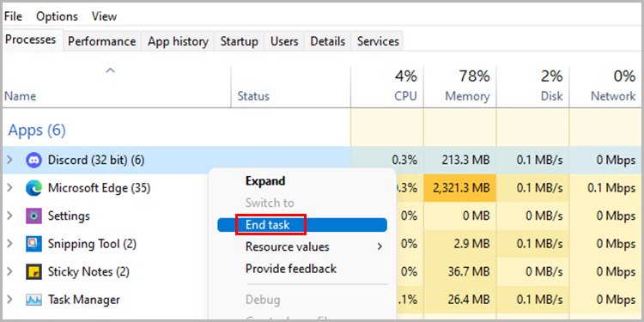Expand the Microsoft Edge process group
Screen dimensions: 644x322
pyautogui.click(x=9, y=188)
